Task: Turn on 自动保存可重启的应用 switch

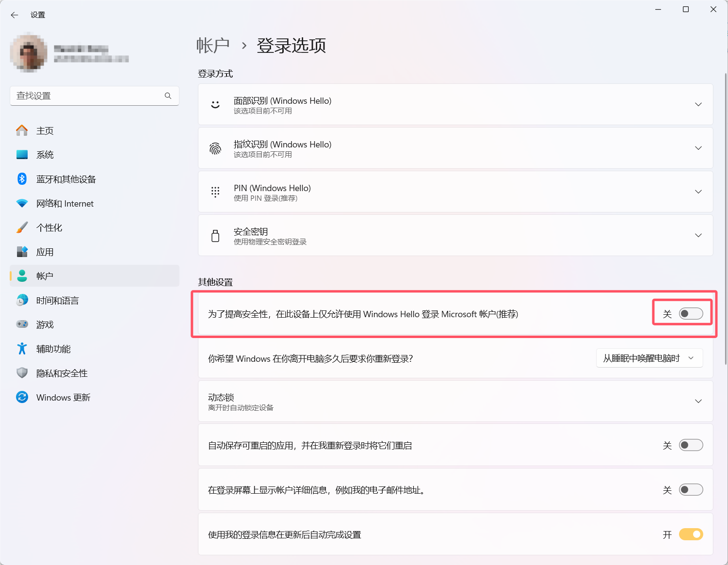Action: [x=691, y=445]
